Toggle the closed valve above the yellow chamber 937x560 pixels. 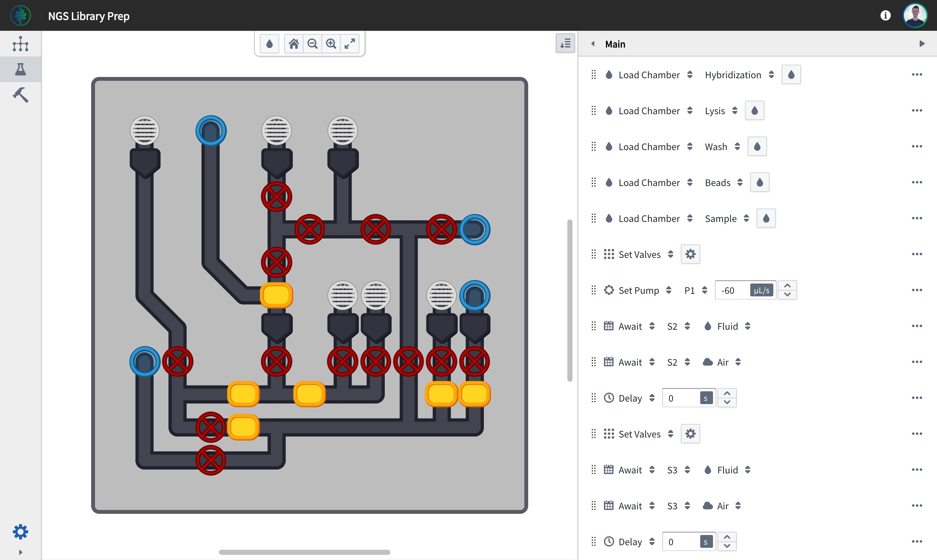coord(276,262)
